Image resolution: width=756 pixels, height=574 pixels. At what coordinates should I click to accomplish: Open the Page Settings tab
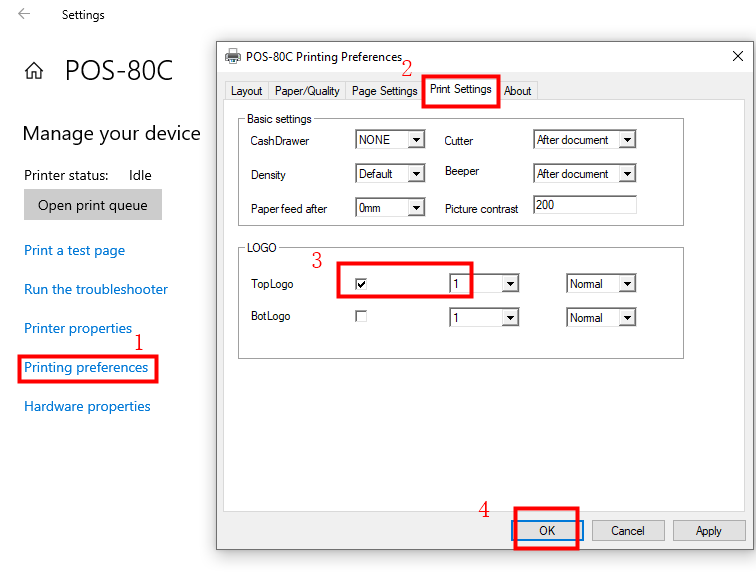click(x=384, y=91)
